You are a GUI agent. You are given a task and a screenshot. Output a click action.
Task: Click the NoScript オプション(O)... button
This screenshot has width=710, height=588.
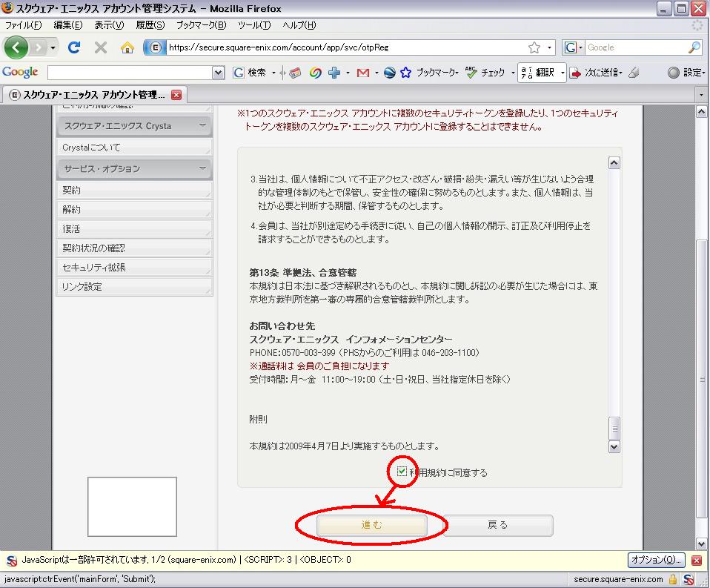point(656,560)
